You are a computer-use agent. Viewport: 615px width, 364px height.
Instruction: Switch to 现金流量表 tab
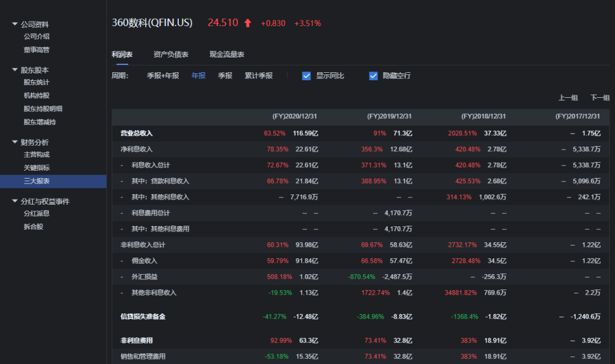pos(227,55)
